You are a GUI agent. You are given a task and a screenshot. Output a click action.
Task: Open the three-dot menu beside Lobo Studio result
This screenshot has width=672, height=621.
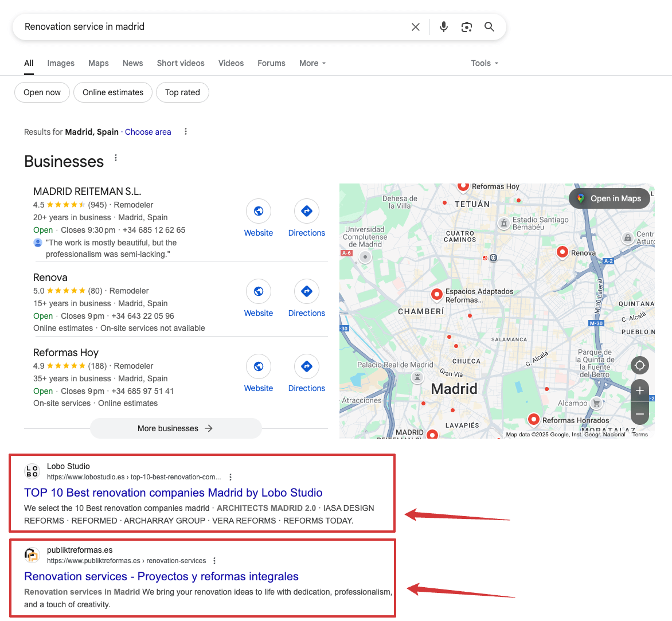click(230, 477)
